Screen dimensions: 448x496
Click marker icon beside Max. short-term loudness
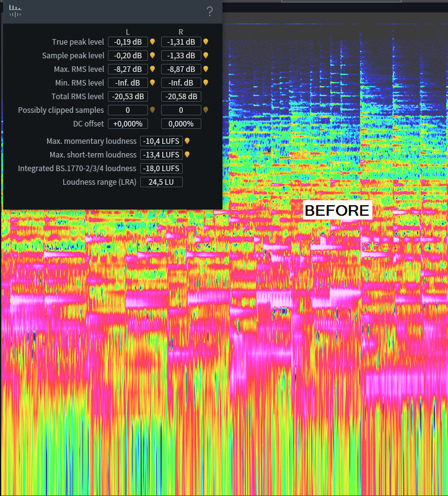pos(187,154)
